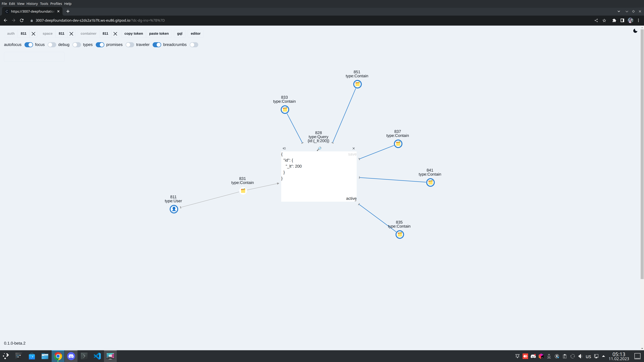This screenshot has height=362, width=644.
Task: Open Discord from the taskbar
Action: 71,356
